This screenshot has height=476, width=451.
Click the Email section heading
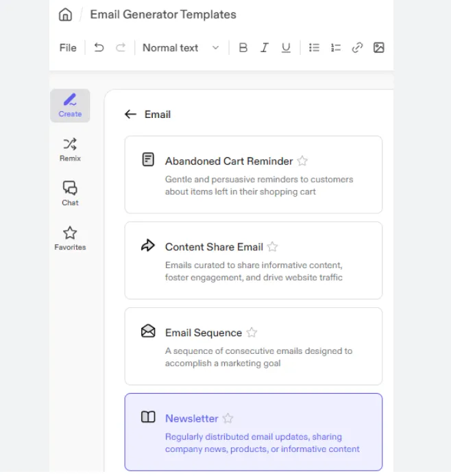(x=158, y=115)
